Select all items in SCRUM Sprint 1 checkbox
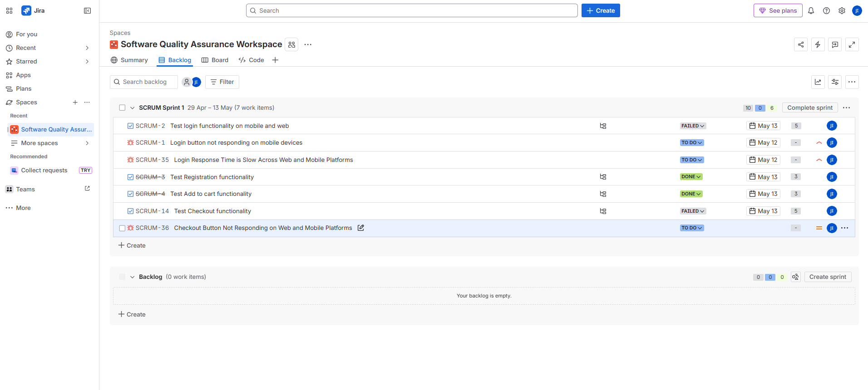This screenshot has width=868, height=390. (122, 108)
